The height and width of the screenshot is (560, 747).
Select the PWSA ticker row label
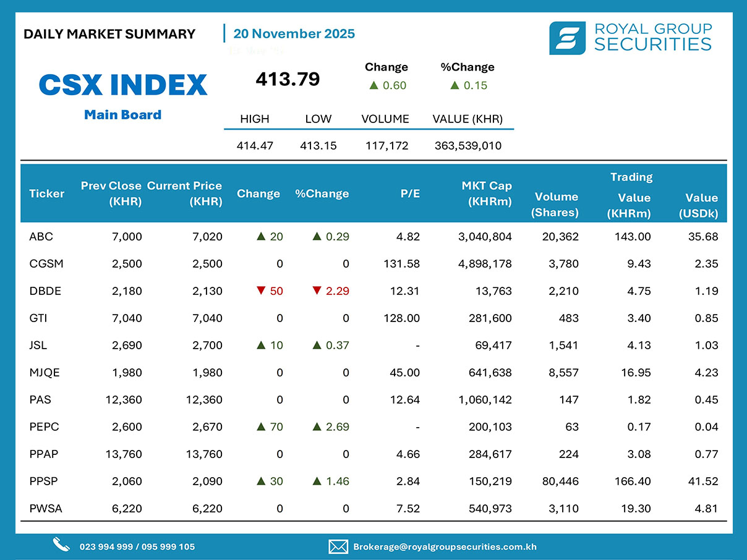pyautogui.click(x=46, y=509)
